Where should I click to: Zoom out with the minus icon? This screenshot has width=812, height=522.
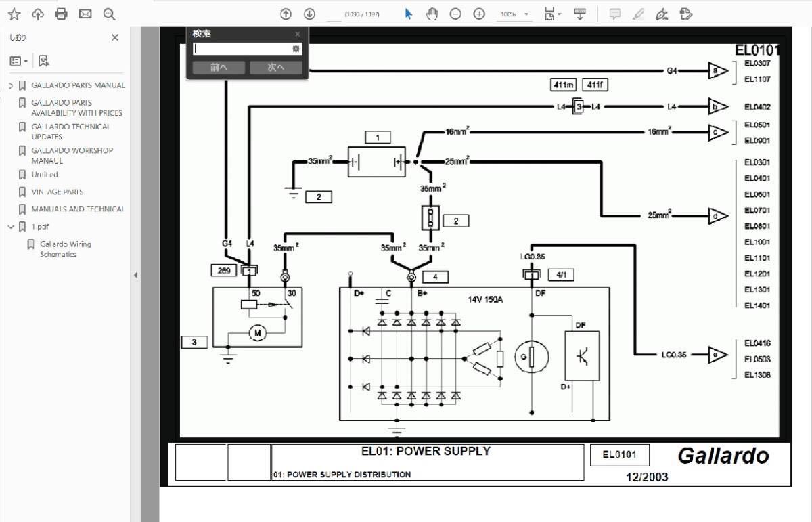(455, 14)
